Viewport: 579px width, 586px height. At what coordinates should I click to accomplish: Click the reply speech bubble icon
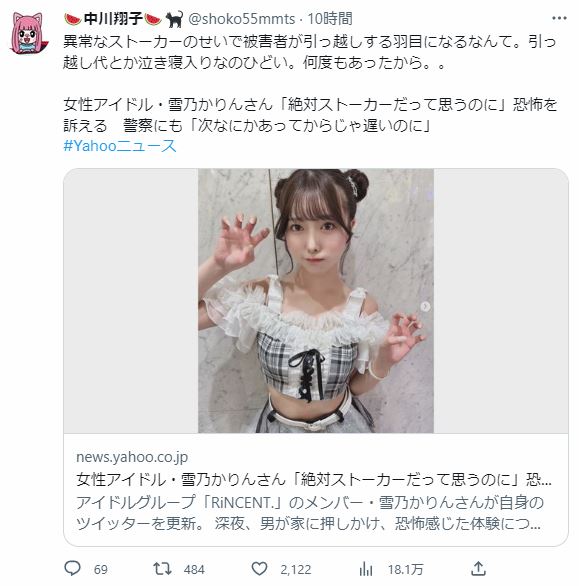coord(73,568)
